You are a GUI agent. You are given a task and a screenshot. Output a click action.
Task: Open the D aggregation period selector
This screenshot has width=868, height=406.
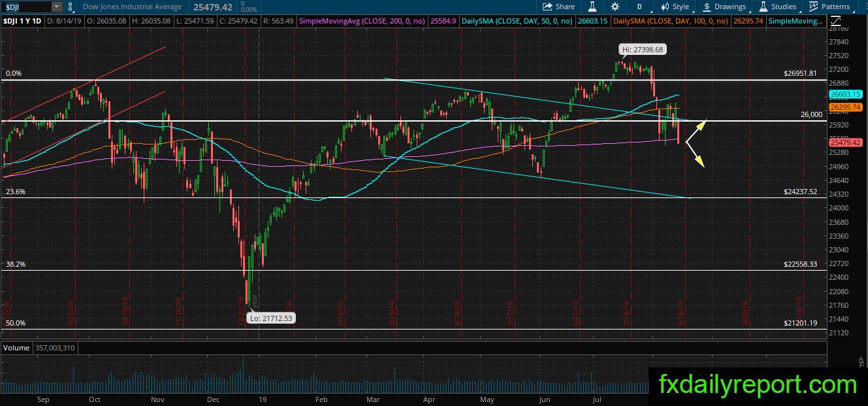pos(639,7)
